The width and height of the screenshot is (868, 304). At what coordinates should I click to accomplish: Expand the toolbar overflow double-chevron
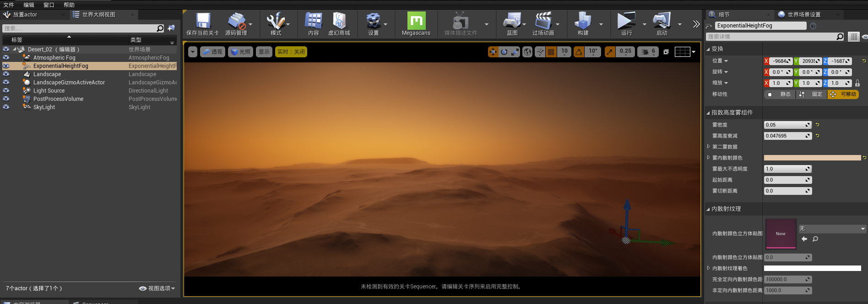click(696, 24)
